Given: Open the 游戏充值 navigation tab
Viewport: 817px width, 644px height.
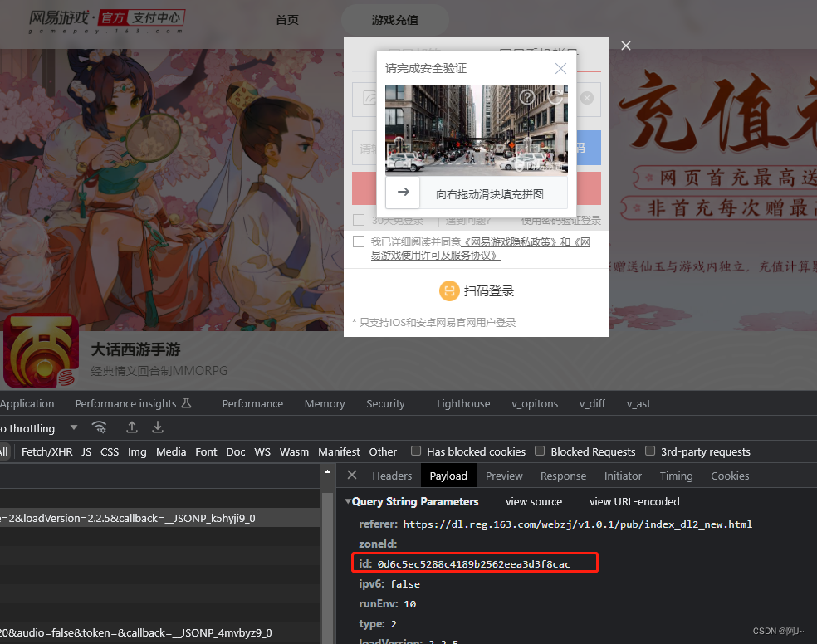Looking at the screenshot, I should point(395,20).
